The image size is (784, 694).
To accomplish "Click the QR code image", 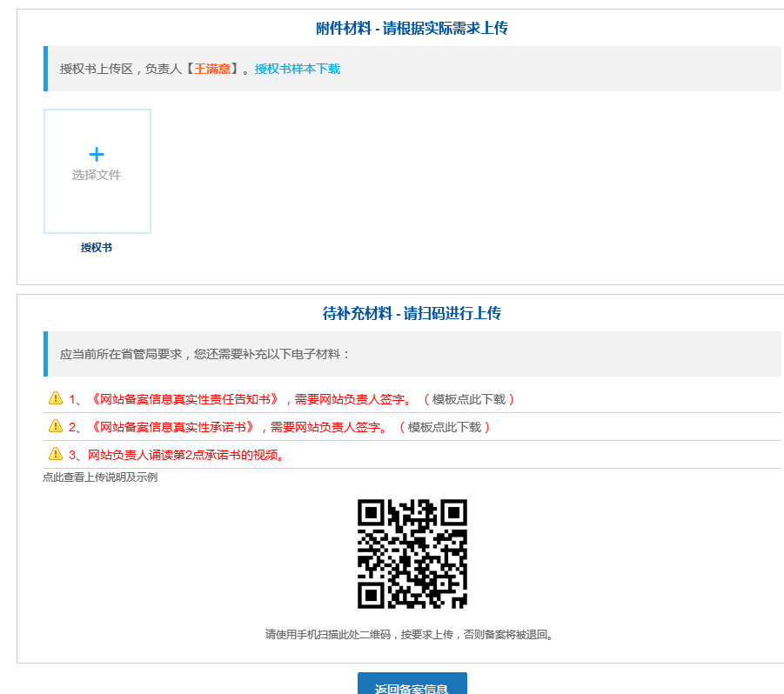I will (x=412, y=554).
